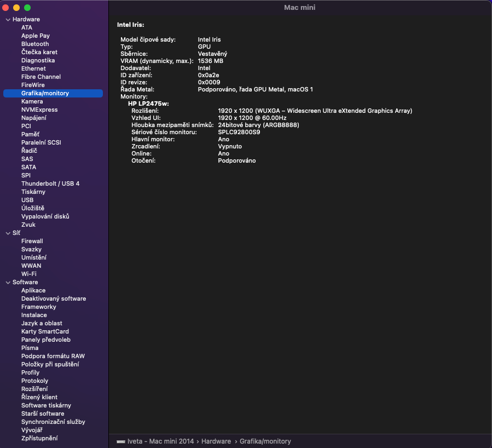
Task: Show Napájení information
Action: [x=34, y=118]
